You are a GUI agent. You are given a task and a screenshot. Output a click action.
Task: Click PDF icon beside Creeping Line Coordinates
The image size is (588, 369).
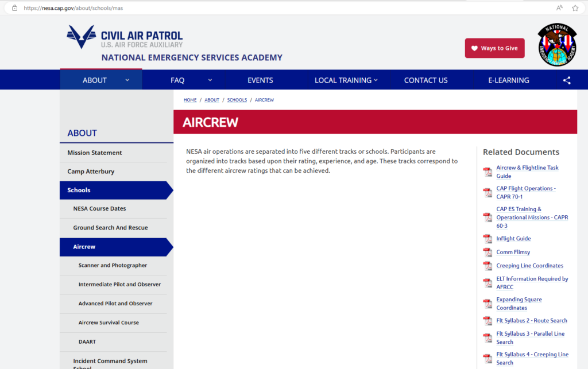488,266
